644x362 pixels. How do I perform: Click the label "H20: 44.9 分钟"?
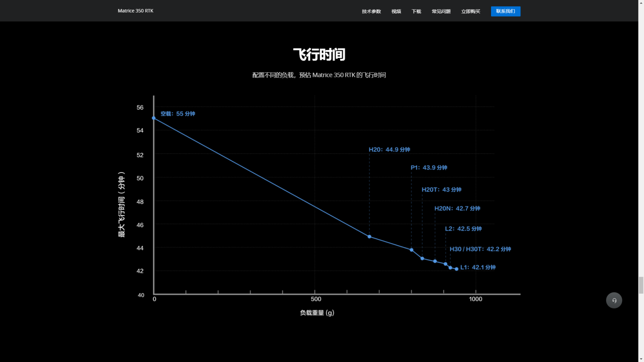coord(389,150)
